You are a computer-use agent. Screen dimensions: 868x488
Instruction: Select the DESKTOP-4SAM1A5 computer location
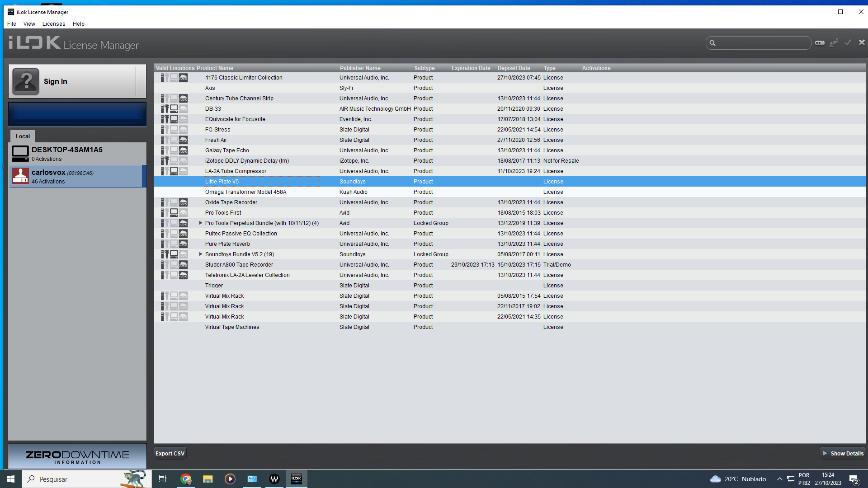(x=77, y=154)
